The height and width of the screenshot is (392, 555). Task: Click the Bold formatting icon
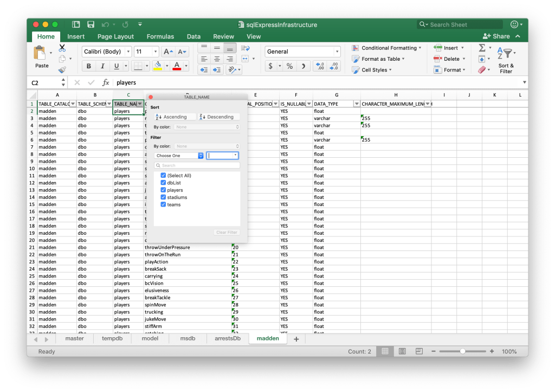(89, 66)
